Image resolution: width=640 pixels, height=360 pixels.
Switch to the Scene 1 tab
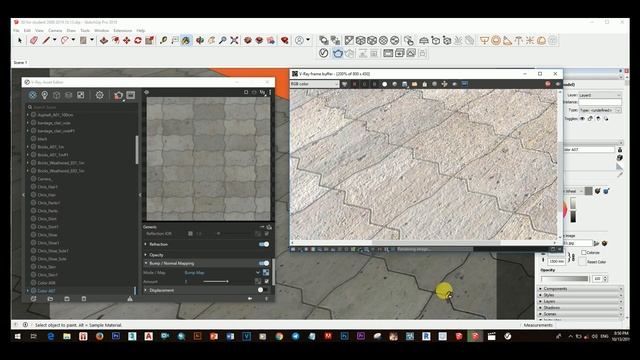click(x=20, y=62)
